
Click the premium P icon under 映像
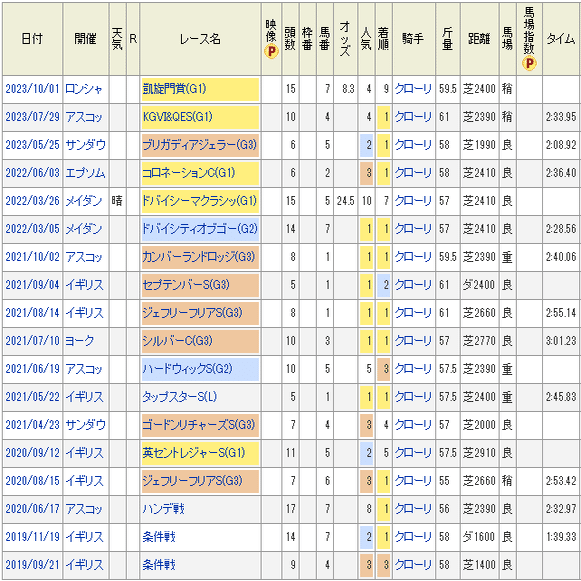click(x=271, y=52)
